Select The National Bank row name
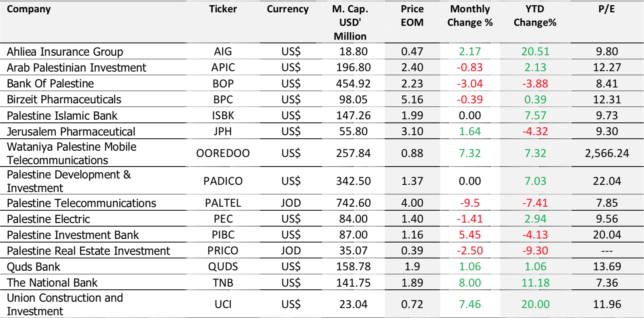 pyautogui.click(x=52, y=283)
